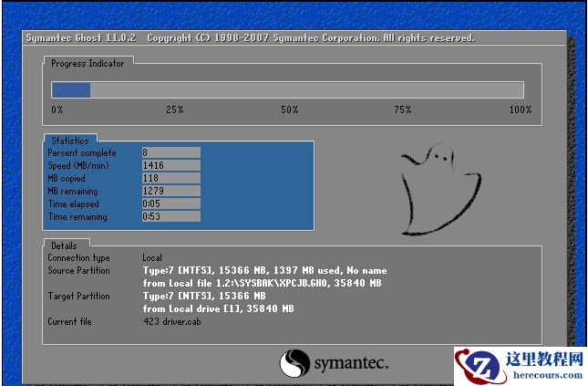Click the blue filled progress bar segment
Viewport: 588px width, 386px height.
[71, 90]
